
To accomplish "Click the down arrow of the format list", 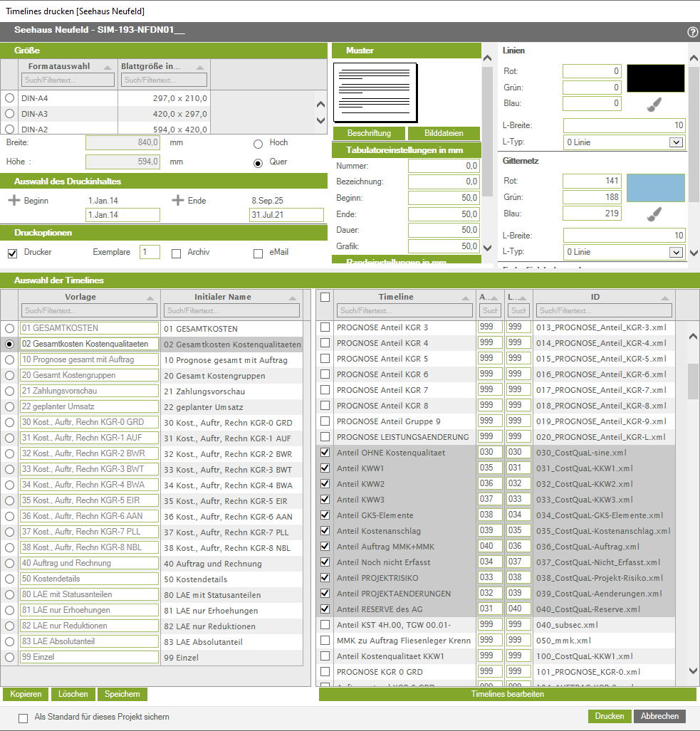I will click(320, 120).
